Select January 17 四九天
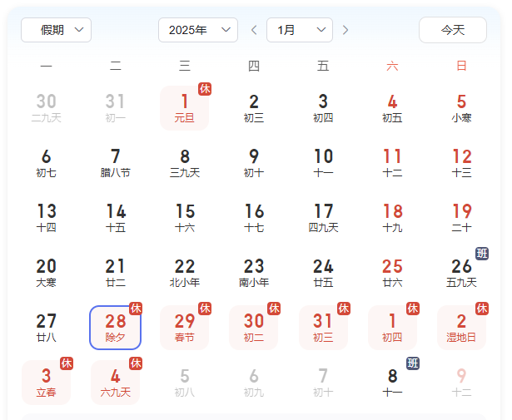Image resolution: width=512 pixels, height=420 pixels. pos(323,217)
